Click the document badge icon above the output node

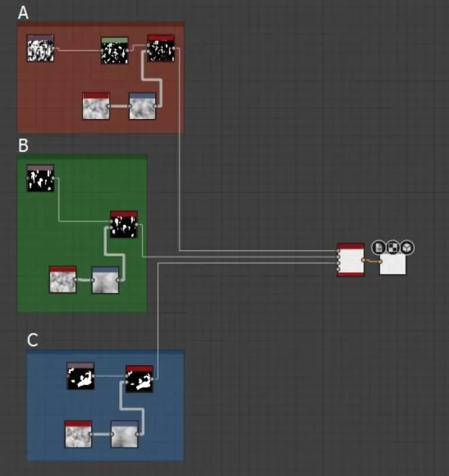[x=379, y=248]
